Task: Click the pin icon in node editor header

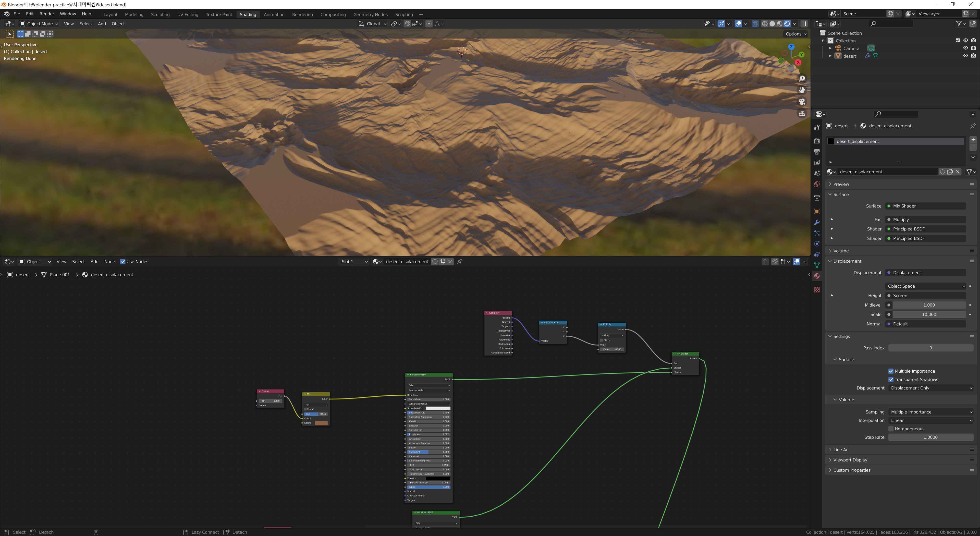Action: 460,261
